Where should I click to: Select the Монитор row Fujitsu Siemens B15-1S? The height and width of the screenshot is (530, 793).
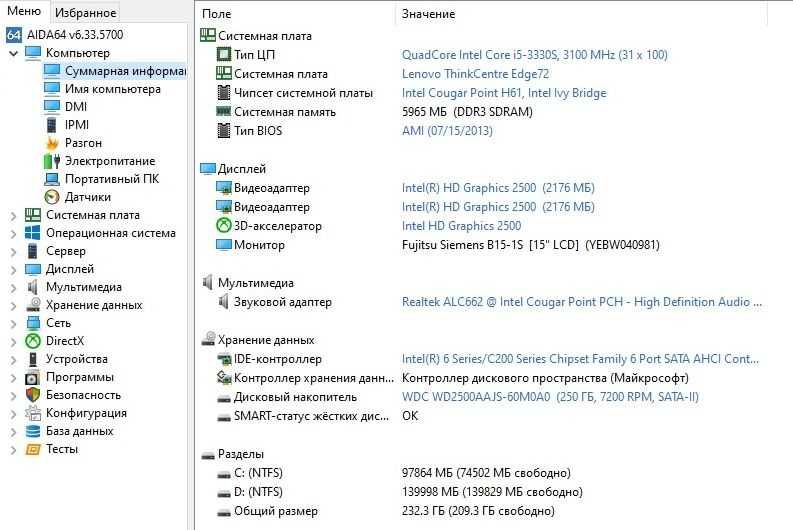[x=437, y=245]
